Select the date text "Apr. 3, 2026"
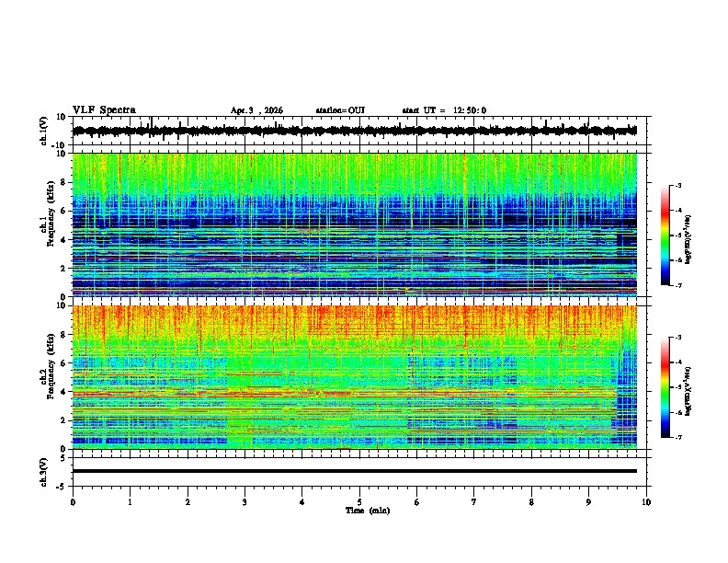This screenshot has height=563, width=728. click(x=256, y=110)
